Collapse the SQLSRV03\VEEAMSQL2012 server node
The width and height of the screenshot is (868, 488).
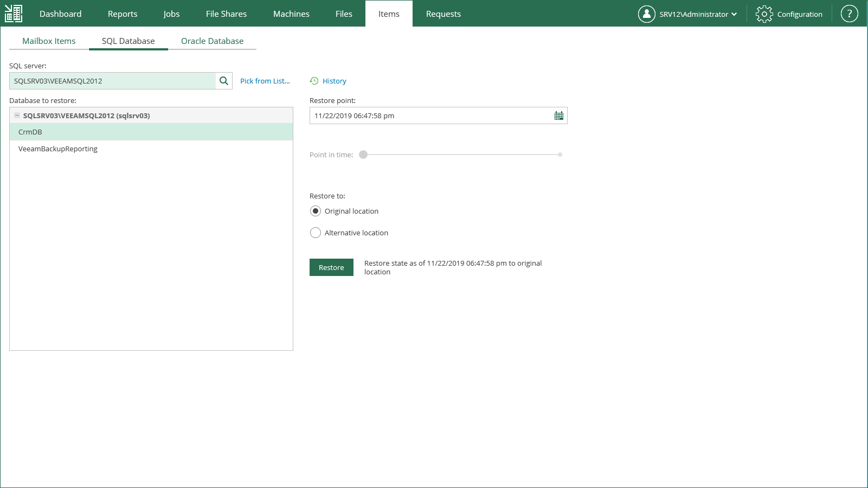click(17, 115)
